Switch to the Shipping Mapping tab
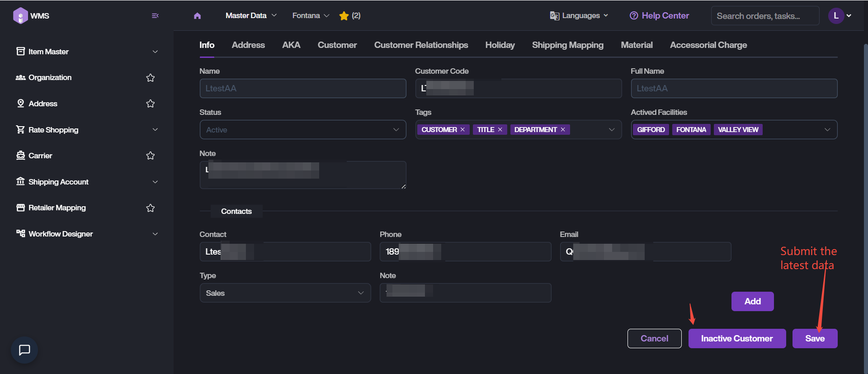The height and width of the screenshot is (374, 868). tap(567, 45)
